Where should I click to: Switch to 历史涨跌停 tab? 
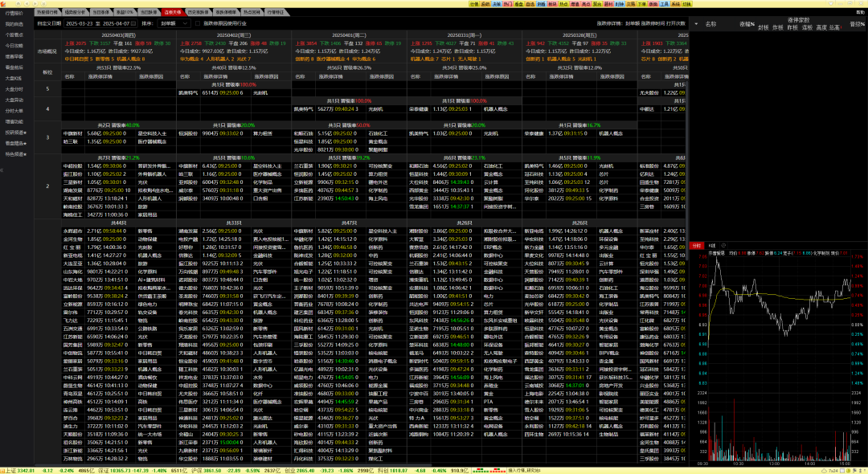198,12
